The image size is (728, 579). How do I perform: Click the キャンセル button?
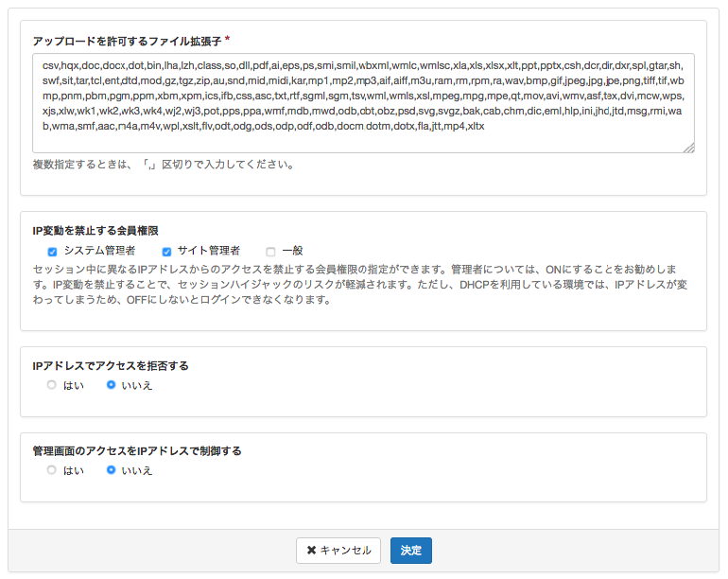coord(338,551)
